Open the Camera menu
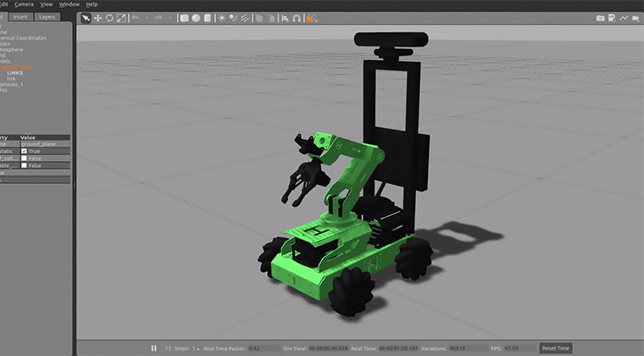Viewport: 644px width, 356px height. [x=24, y=4]
